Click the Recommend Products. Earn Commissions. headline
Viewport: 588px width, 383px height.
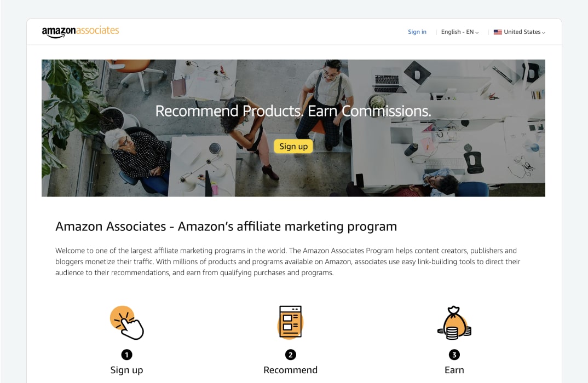[293, 111]
